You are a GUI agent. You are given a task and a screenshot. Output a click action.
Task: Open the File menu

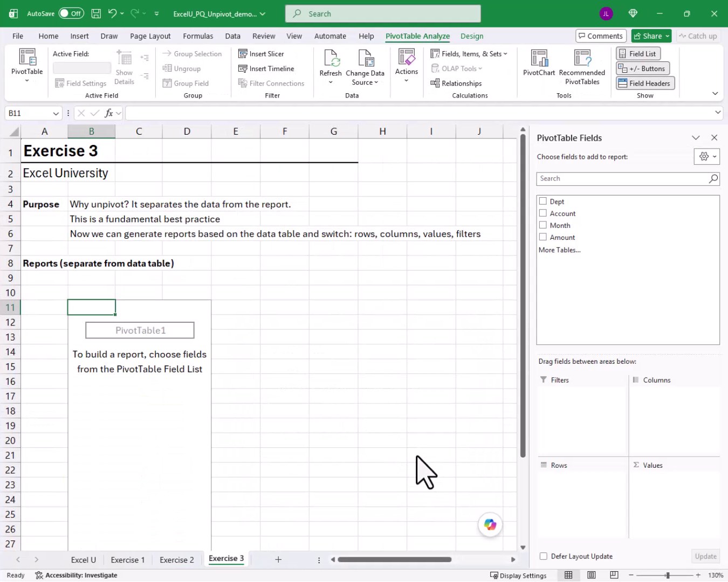tap(18, 36)
